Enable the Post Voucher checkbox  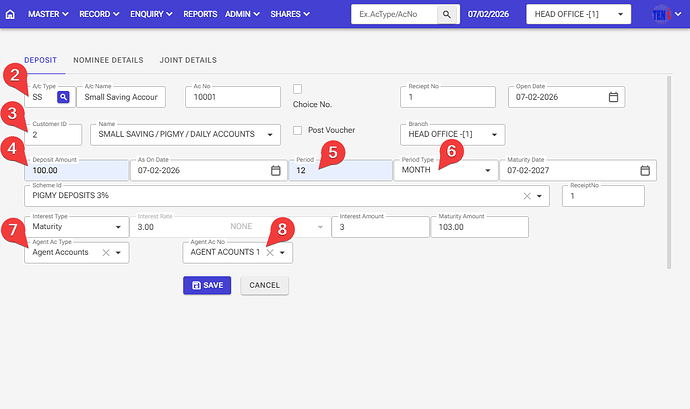pos(298,130)
